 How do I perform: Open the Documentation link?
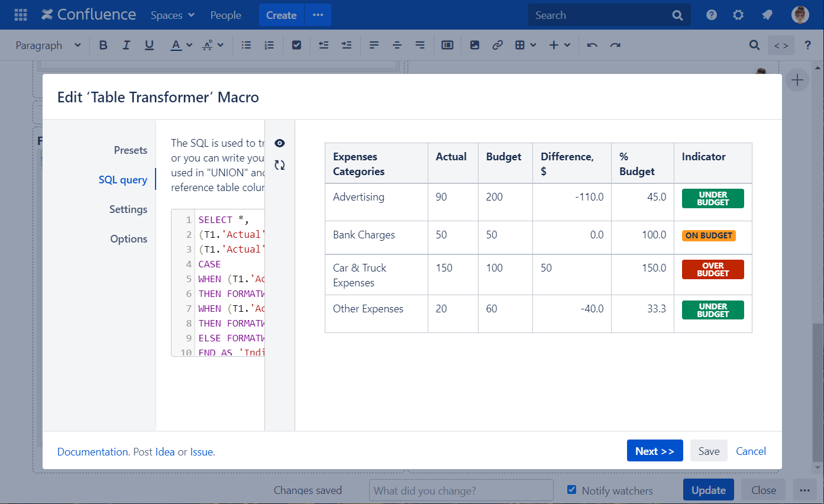92,452
